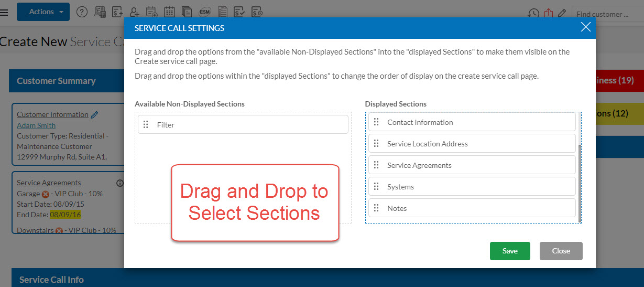Select the Systems displayed section
644x287 pixels.
[472, 186]
